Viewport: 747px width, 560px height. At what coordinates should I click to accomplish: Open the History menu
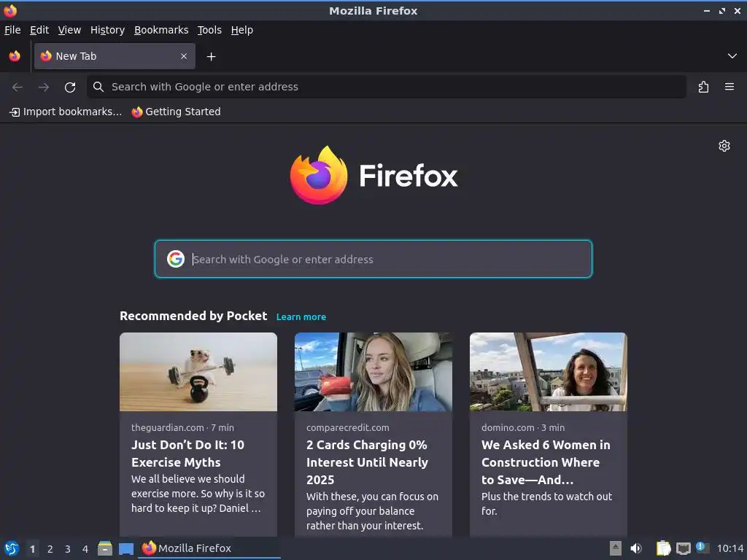tap(108, 30)
